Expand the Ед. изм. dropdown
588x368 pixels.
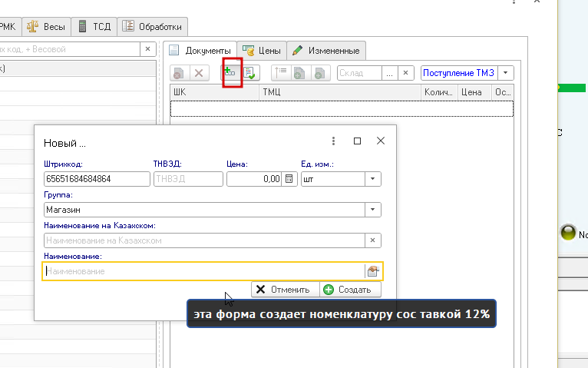(x=373, y=179)
